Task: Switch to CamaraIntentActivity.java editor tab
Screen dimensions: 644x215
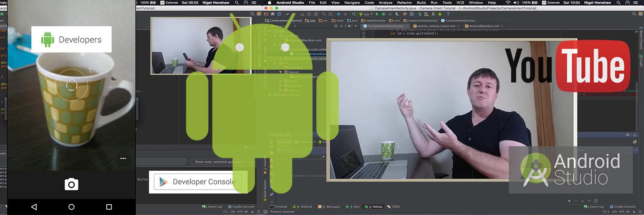Action: tap(386, 26)
